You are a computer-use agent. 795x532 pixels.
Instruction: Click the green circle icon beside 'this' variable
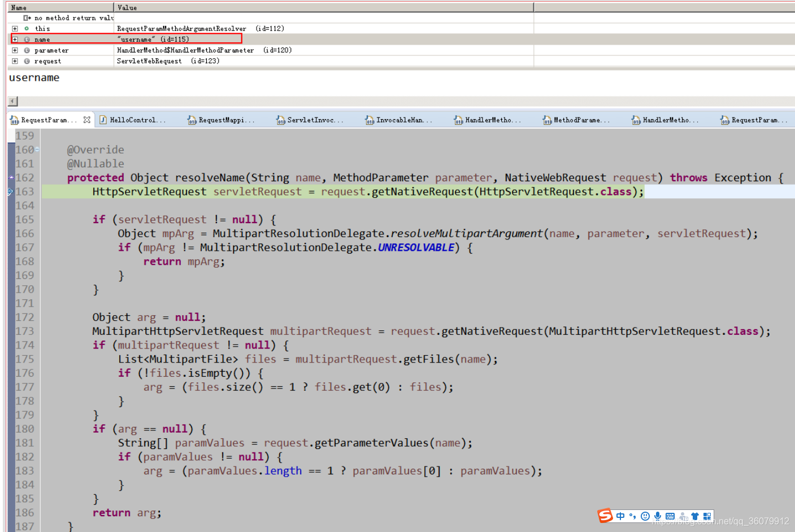tap(27, 28)
